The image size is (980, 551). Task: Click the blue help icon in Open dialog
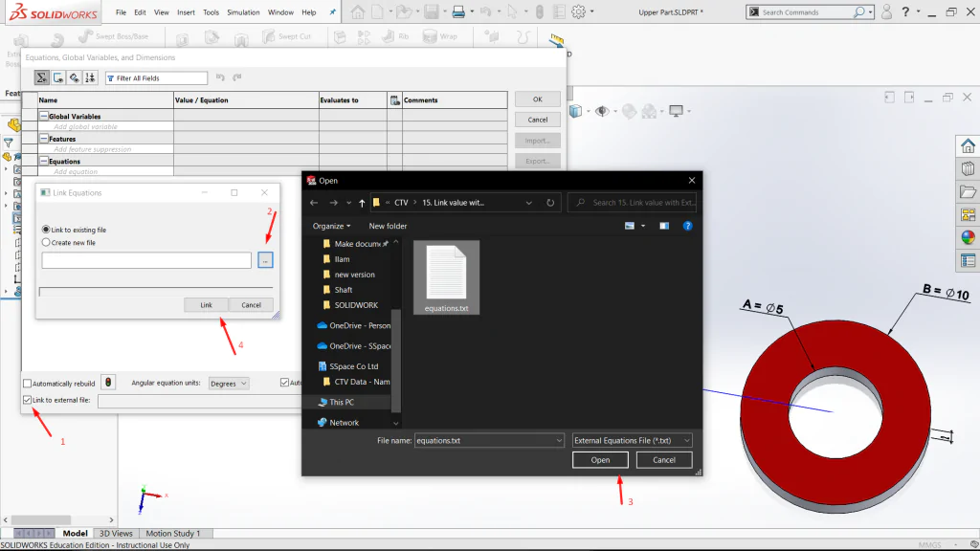pyautogui.click(x=687, y=226)
